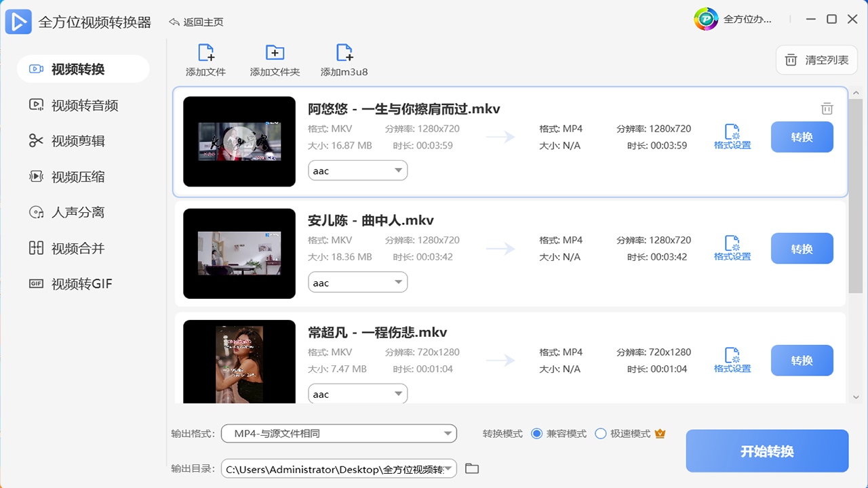
Task: Click the file list vertical scrollbar
Action: [856, 190]
